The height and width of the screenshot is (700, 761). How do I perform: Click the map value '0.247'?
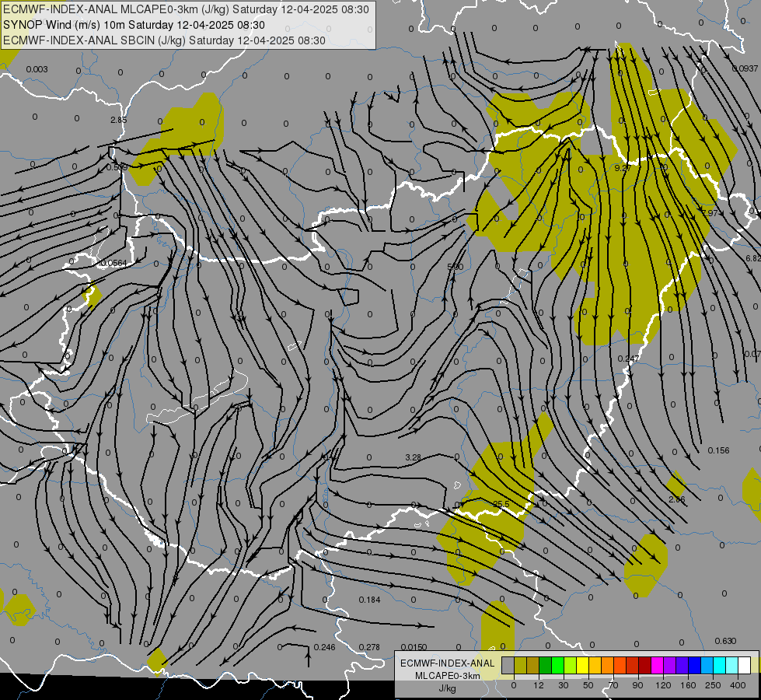tap(628, 359)
